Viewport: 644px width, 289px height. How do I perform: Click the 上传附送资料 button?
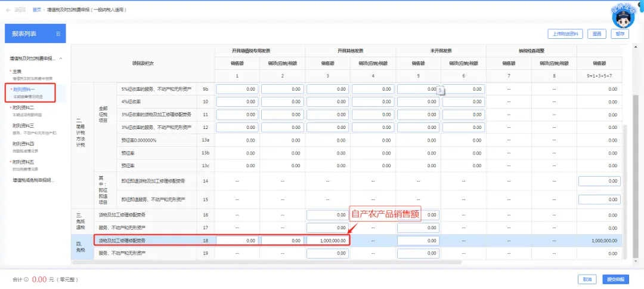(564, 34)
